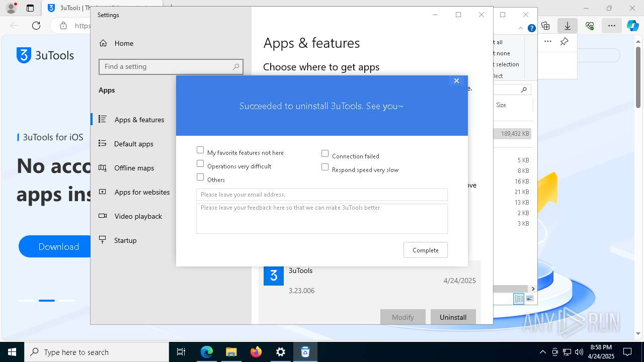Viewport: 644px width, 362px height.
Task: Click the 'Find a setting' search box
Action: pyautogui.click(x=171, y=66)
